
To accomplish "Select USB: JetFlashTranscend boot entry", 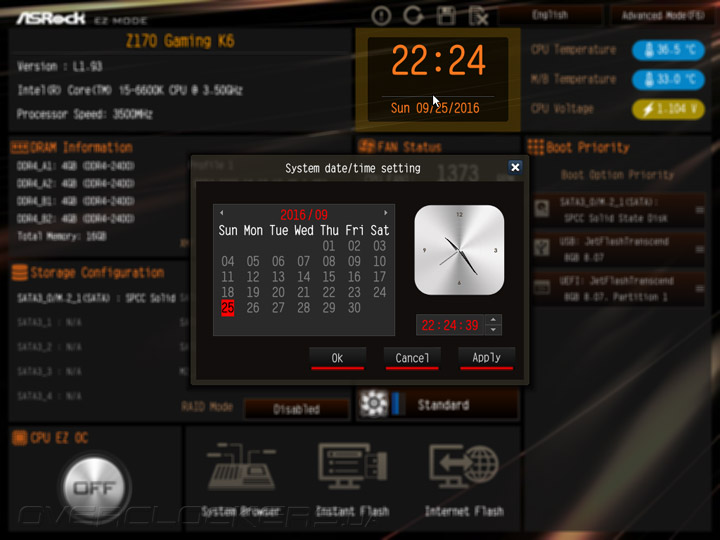I will coord(619,249).
